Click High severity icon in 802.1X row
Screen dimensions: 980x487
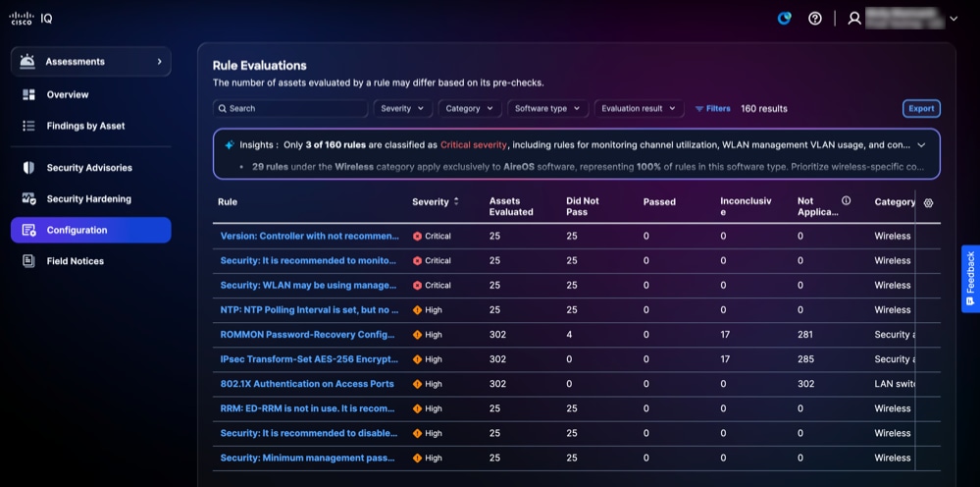click(x=417, y=384)
